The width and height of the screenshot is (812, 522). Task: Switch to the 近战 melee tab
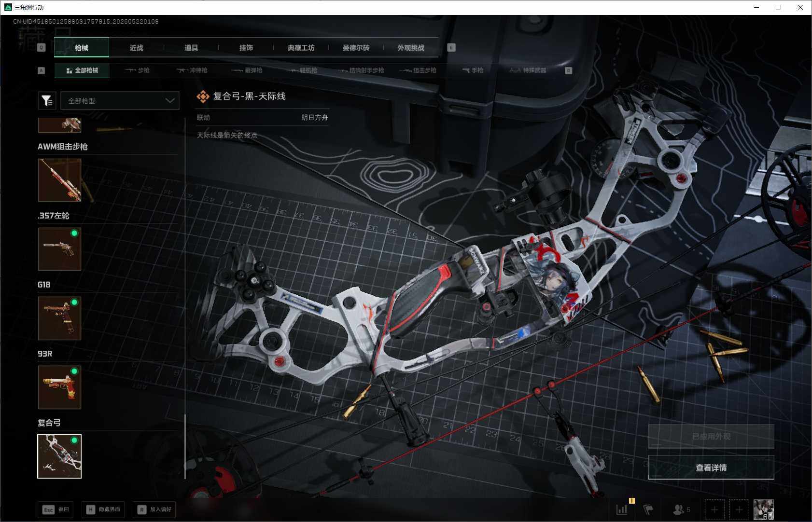pos(136,48)
